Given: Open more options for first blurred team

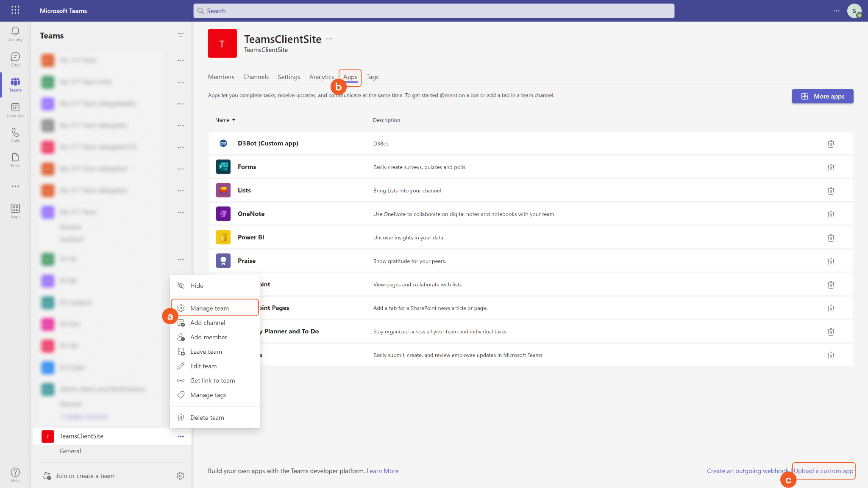Looking at the screenshot, I should (181, 61).
